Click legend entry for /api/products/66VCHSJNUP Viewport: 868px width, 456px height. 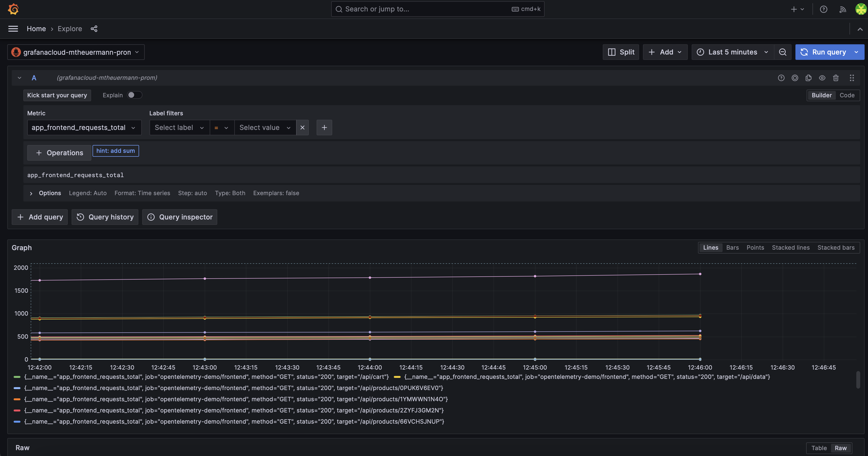pos(234,422)
